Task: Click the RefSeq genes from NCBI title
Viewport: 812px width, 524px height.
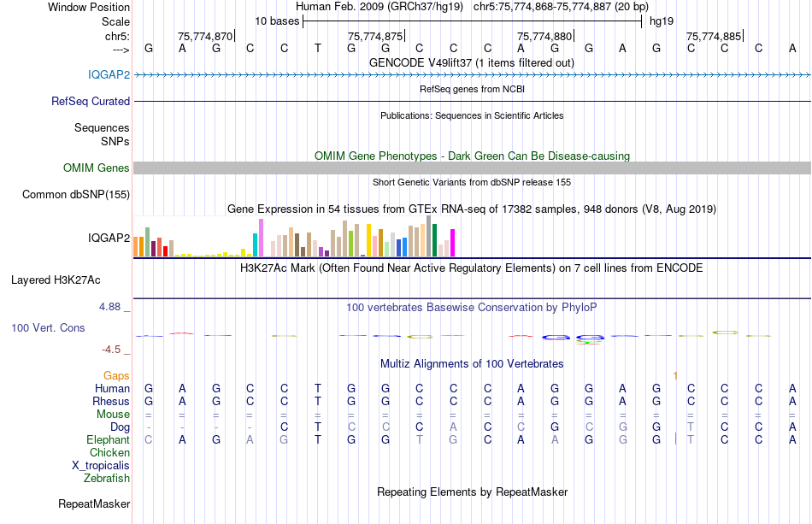Action: coord(472,89)
